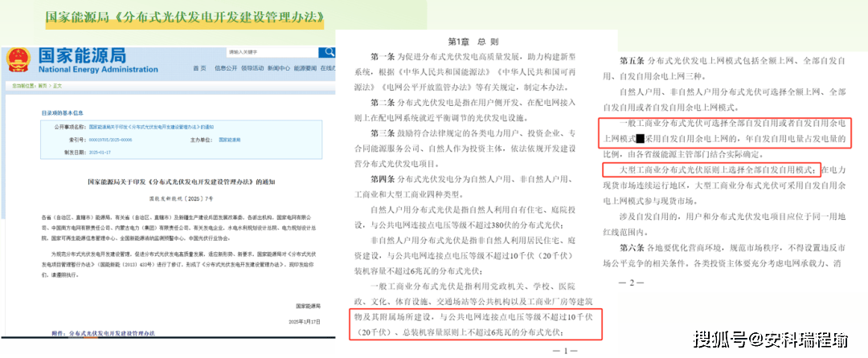Click the page number — 1 —
Viewport: 868px width, 358px height.
pos(565,351)
